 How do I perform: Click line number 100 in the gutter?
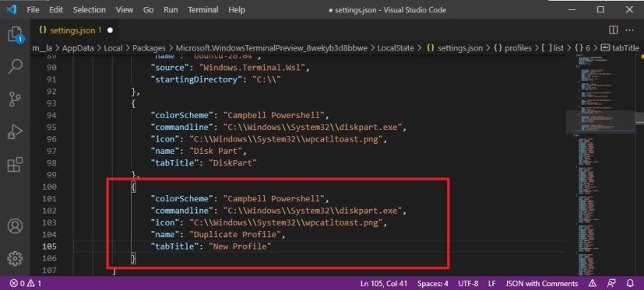[49, 187]
